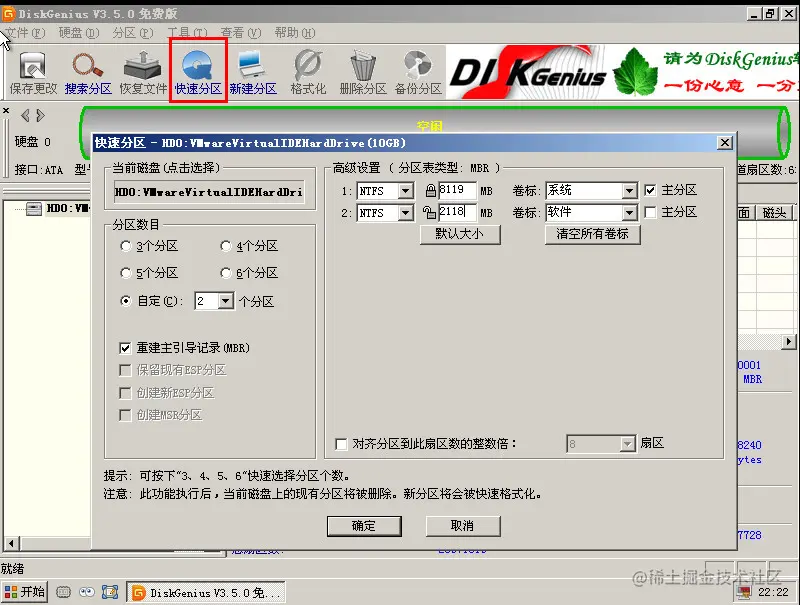
Task: Click the disabled 保留现有ESP分区 checkbox
Action: [x=125, y=370]
